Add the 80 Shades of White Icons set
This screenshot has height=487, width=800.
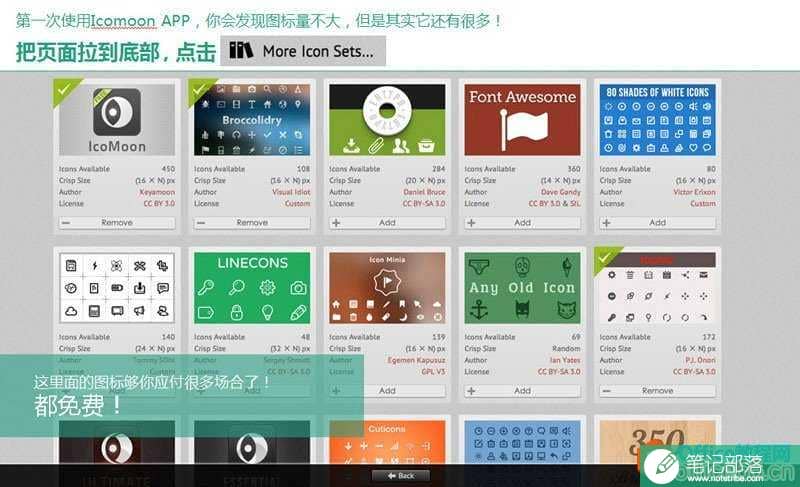658,223
